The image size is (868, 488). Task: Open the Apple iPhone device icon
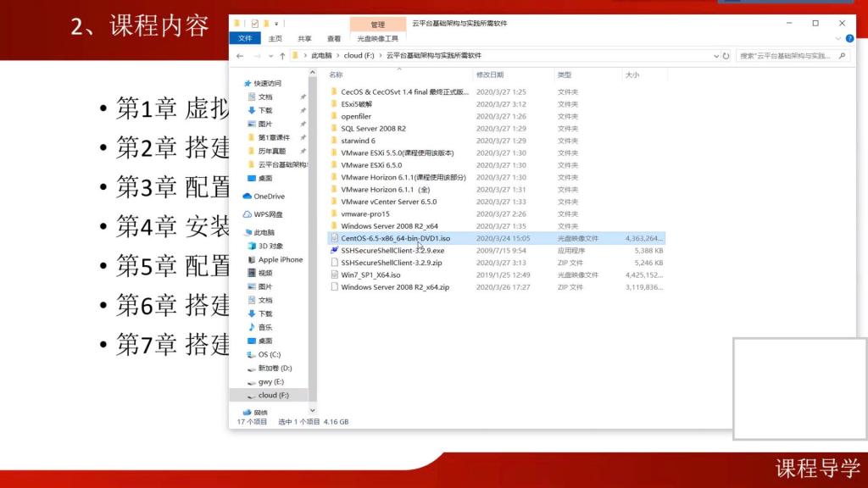252,259
